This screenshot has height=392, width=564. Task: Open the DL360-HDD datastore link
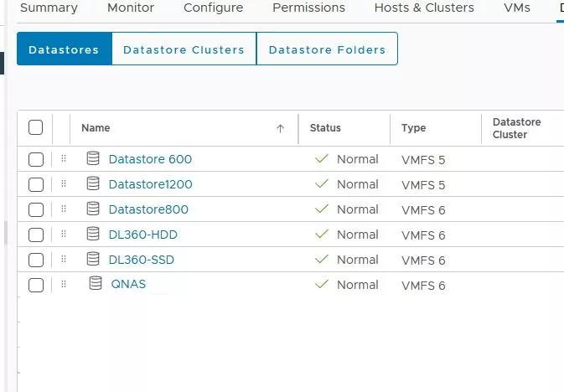142,235
